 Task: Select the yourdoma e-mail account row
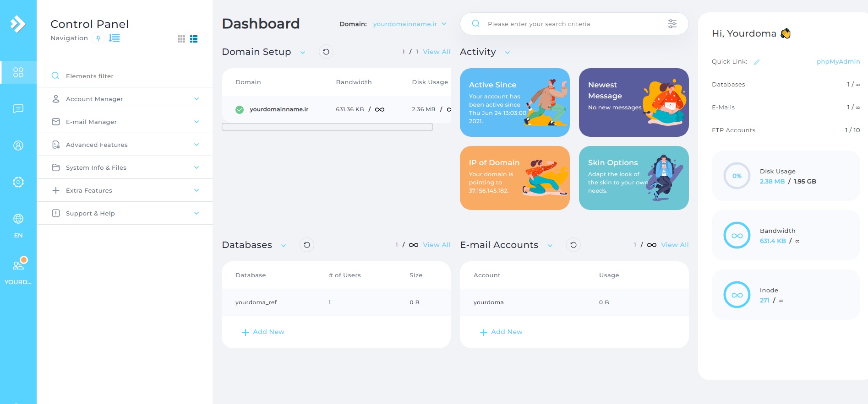point(574,302)
